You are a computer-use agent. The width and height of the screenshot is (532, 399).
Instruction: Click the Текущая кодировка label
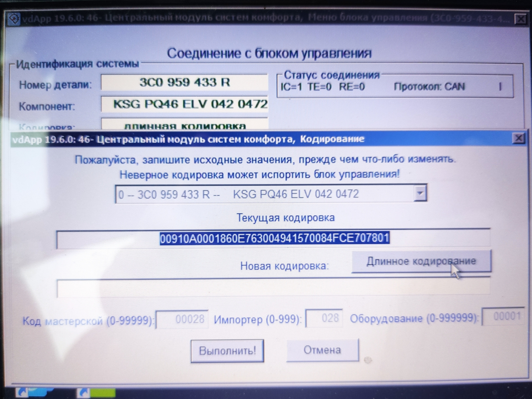point(286,218)
